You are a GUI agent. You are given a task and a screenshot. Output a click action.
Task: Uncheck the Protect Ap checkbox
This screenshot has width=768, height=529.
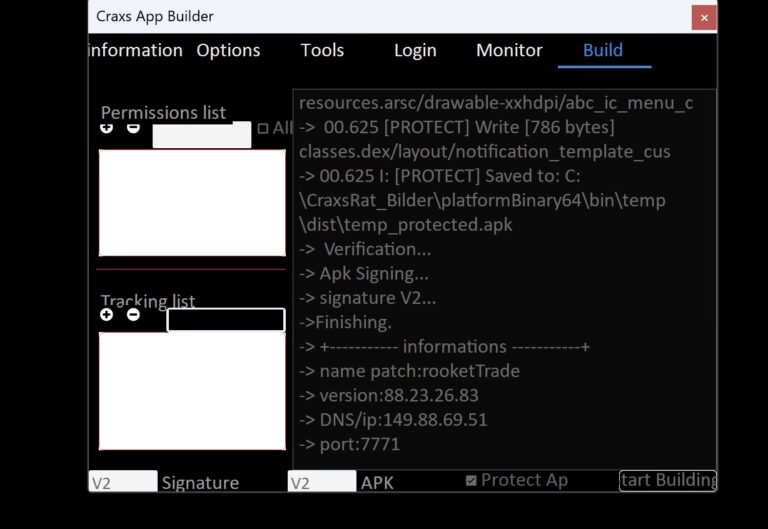tap(471, 481)
